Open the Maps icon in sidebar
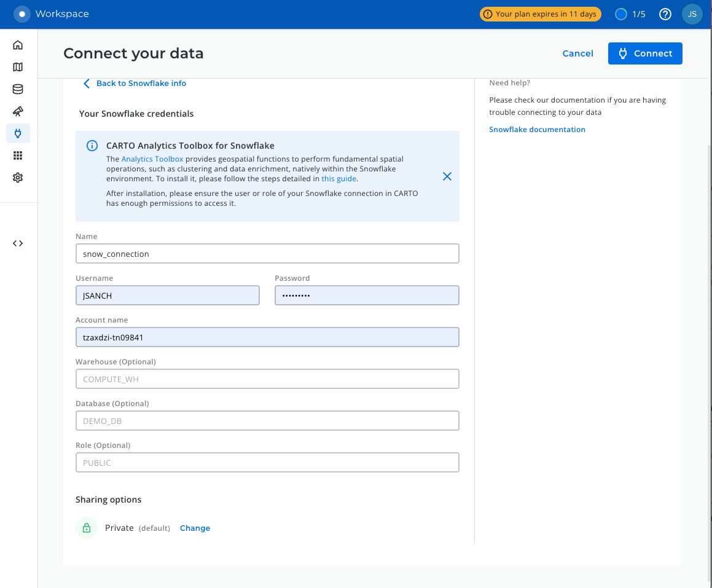The image size is (712, 588). click(18, 67)
